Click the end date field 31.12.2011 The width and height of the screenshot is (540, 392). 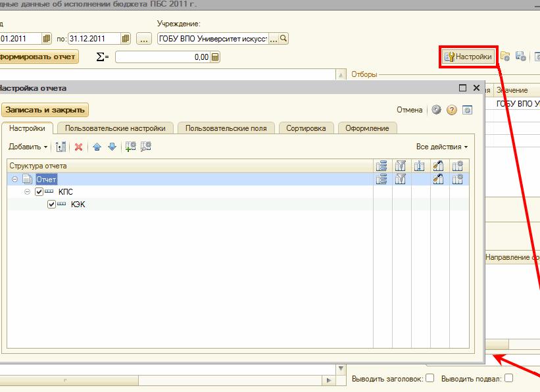[94, 39]
